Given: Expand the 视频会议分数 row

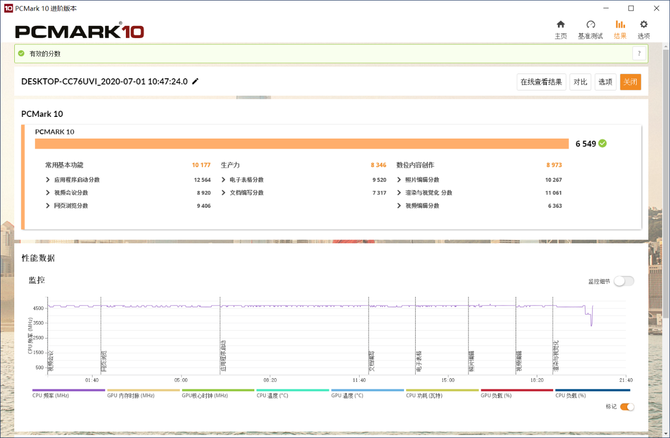Looking at the screenshot, I should point(48,192).
